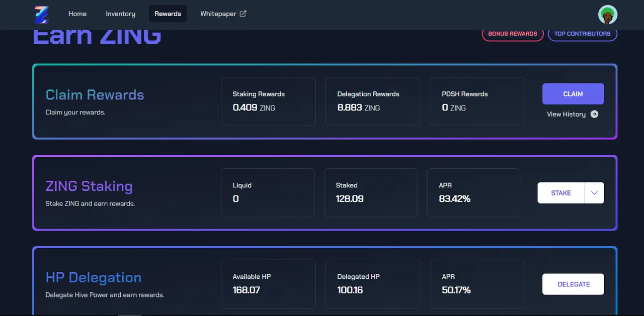Click the arrow icon next to View History
Screen dimensions: 644x316
[594, 114]
